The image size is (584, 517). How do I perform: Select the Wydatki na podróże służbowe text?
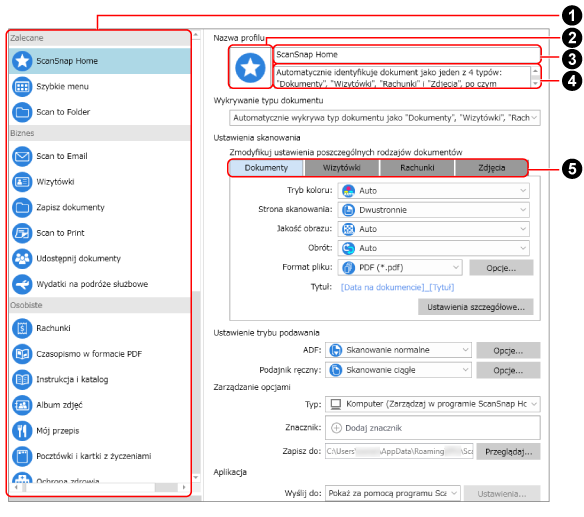(x=92, y=284)
